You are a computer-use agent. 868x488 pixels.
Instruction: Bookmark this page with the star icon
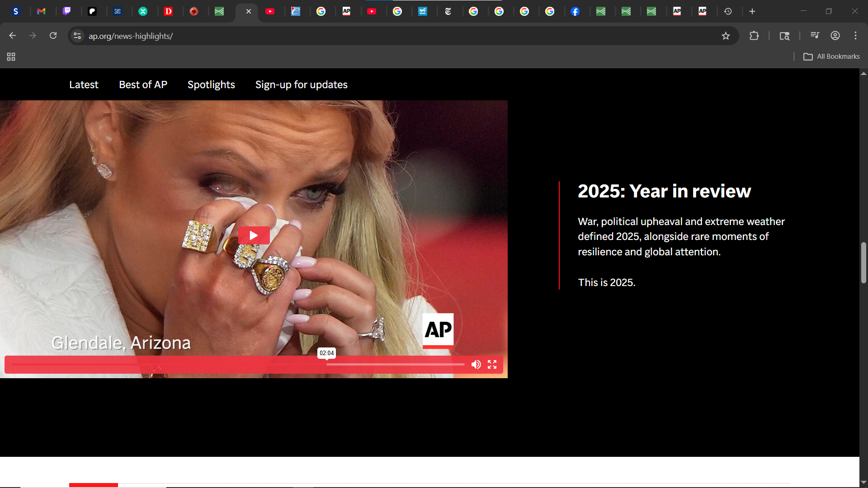[x=726, y=36]
